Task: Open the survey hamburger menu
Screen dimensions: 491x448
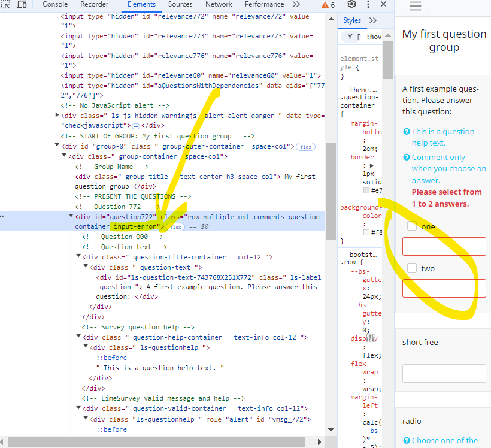Action: (416, 7)
